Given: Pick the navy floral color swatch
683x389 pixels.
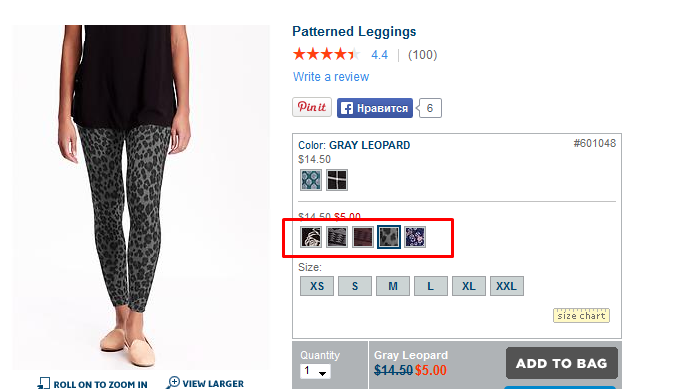Looking at the screenshot, I should pos(415,237).
